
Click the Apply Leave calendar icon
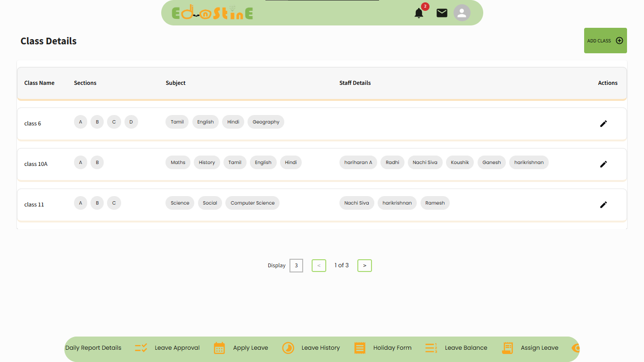tap(219, 348)
